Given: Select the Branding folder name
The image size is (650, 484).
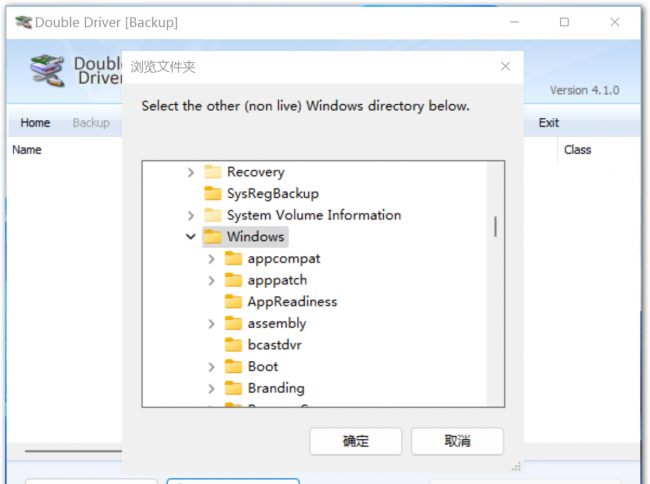Looking at the screenshot, I should pos(276,388).
